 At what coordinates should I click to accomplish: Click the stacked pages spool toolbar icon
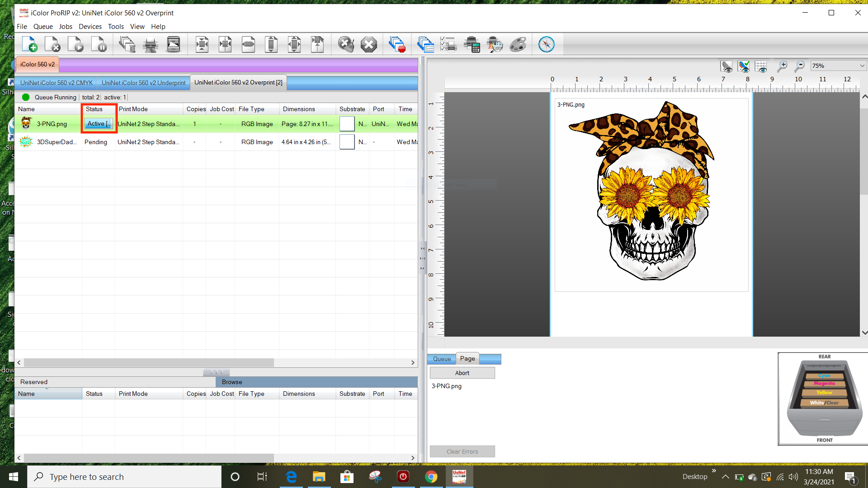(127, 44)
